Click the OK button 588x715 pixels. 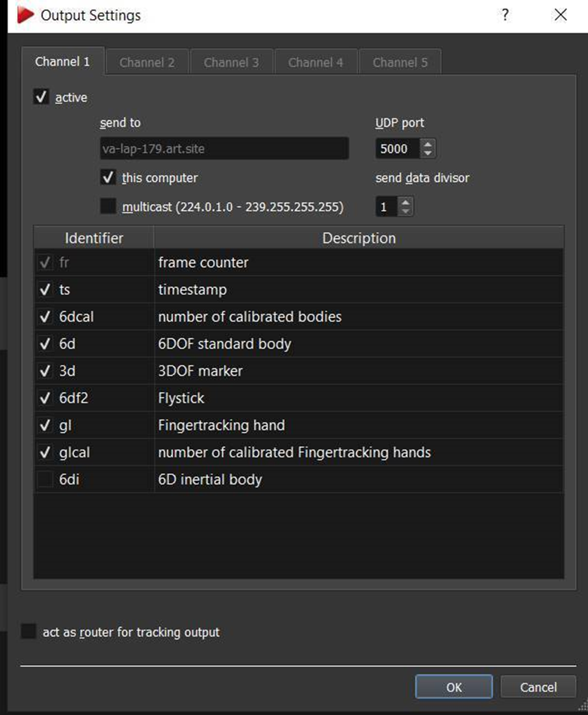(x=453, y=687)
